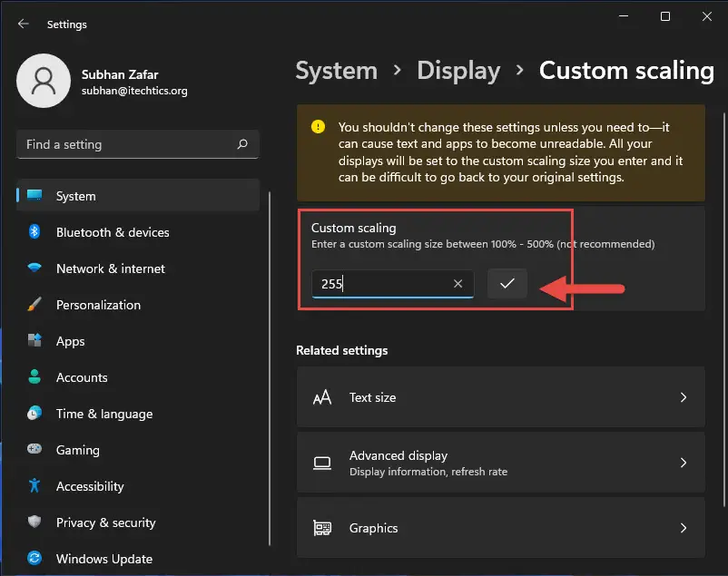Click the custom scaling input box

pyautogui.click(x=393, y=284)
